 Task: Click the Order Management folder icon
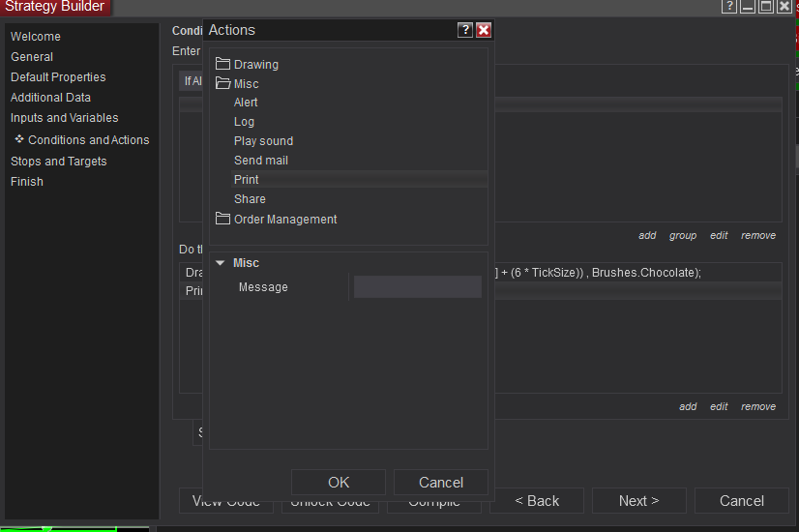(x=222, y=220)
